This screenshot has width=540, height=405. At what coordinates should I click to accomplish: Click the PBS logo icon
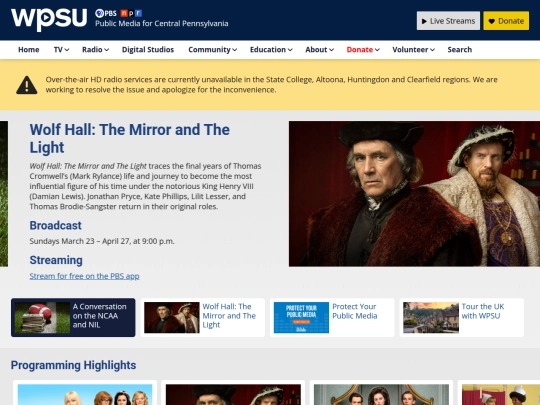click(x=106, y=13)
